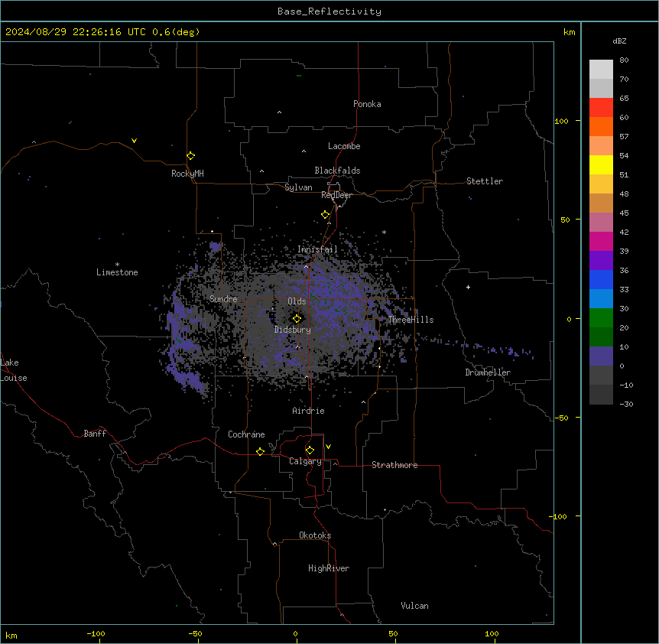The width and height of the screenshot is (659, 644).
Task: Click the Olds town label
Action: point(297,301)
